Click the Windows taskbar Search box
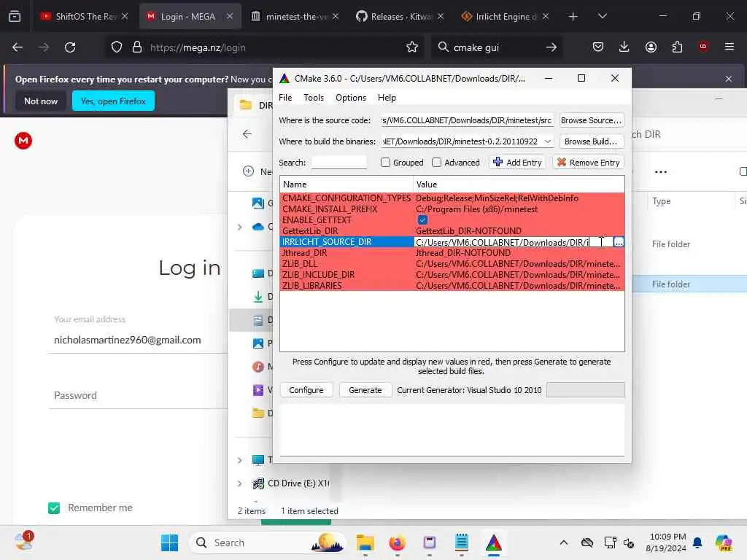This screenshot has width=747, height=560. point(268,542)
